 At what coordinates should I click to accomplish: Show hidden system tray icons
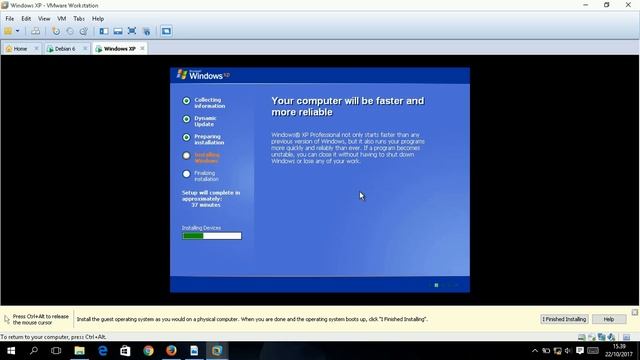[x=535, y=351]
